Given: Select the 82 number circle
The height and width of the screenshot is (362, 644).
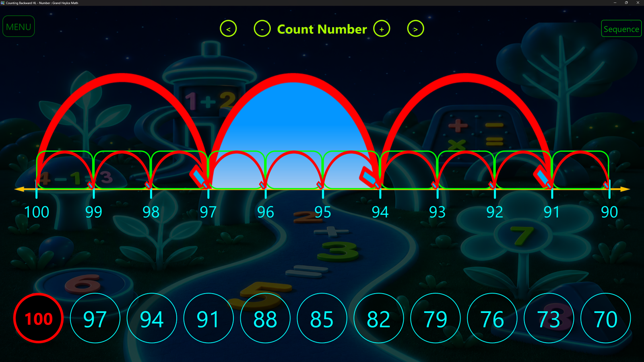Looking at the screenshot, I should (x=379, y=318).
